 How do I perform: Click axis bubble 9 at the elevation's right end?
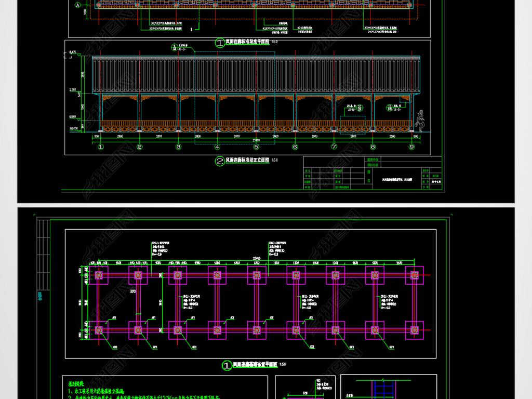pos(412,147)
